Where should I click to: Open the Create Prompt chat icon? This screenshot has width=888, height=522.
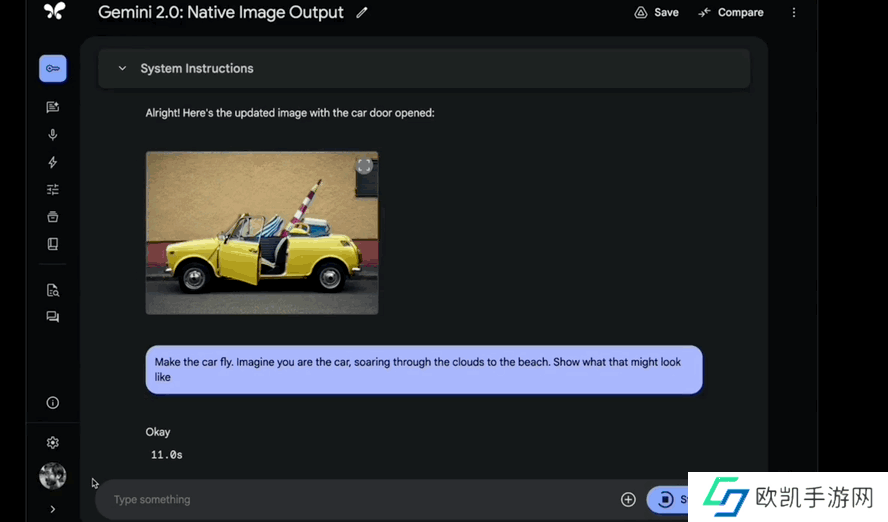click(x=53, y=107)
